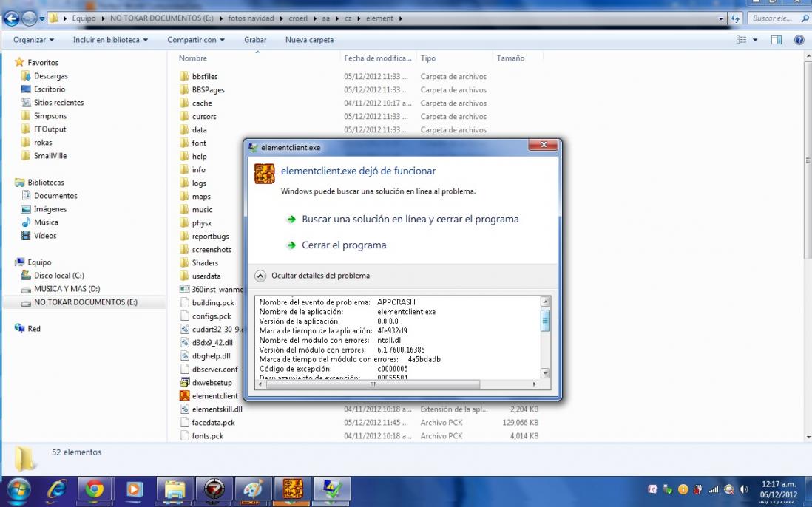Refresh the folder using the address bar refresh icon
The height and width of the screenshot is (507, 812).
(x=735, y=18)
